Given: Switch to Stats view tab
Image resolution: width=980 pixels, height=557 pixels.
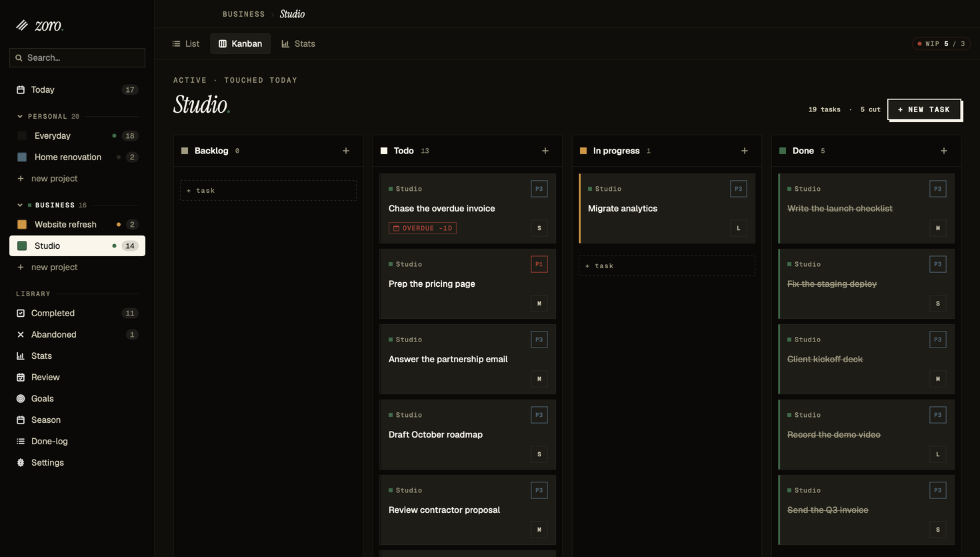Looking at the screenshot, I should [x=298, y=43].
